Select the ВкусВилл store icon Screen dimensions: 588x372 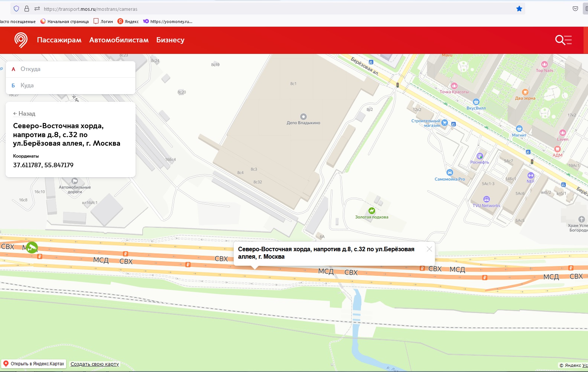(x=476, y=102)
